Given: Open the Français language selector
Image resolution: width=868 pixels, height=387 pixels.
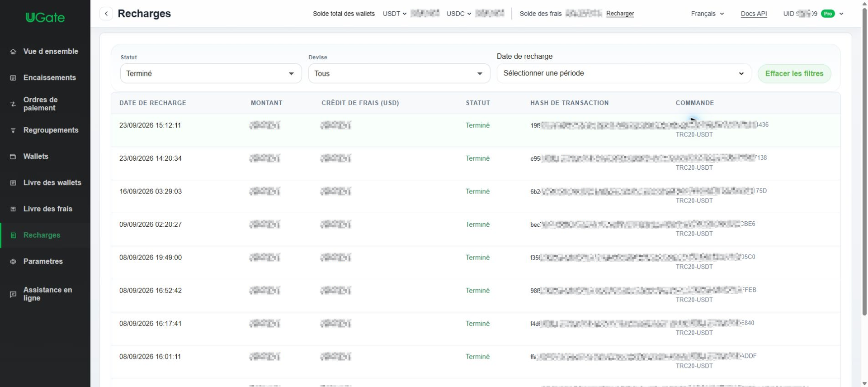Looking at the screenshot, I should point(708,14).
